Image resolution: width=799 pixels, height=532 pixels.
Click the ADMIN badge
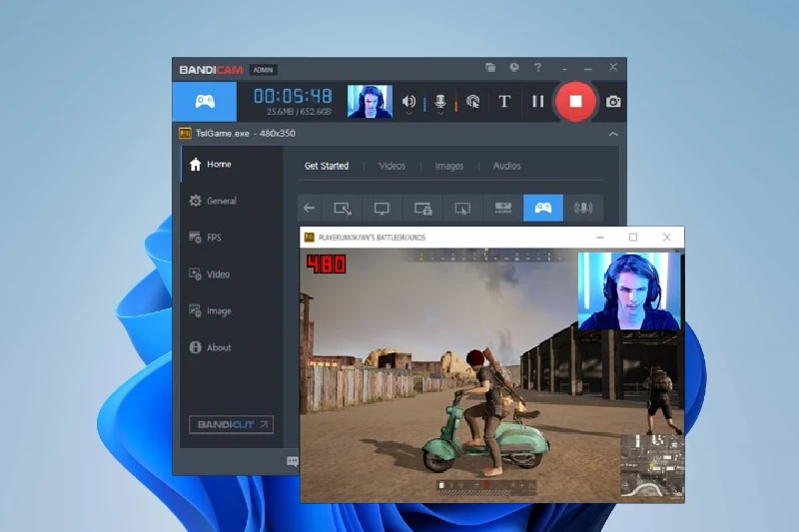pos(263,70)
